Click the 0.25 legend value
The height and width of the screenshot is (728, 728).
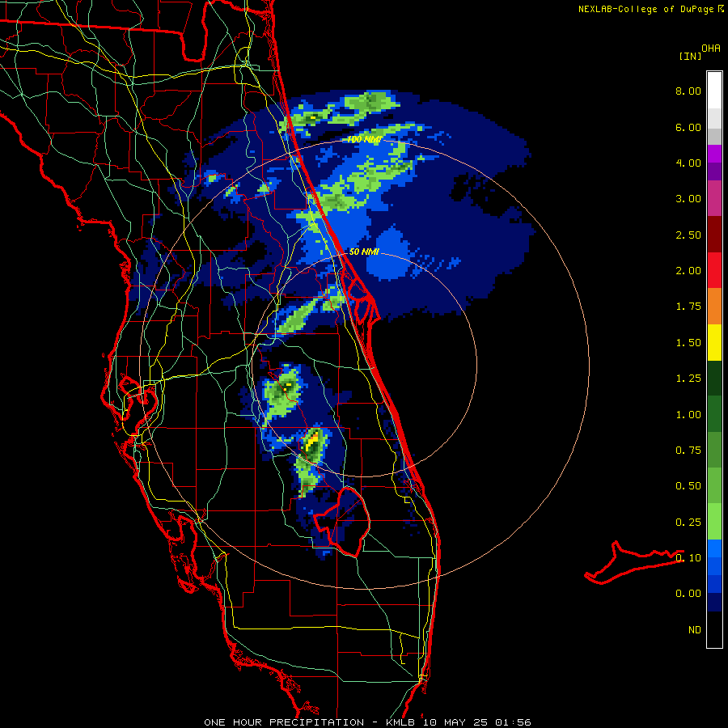click(x=688, y=523)
